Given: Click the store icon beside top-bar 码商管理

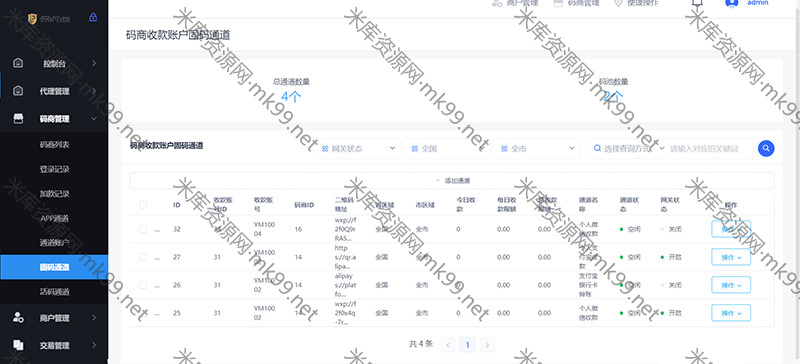Looking at the screenshot, I should (x=558, y=3).
